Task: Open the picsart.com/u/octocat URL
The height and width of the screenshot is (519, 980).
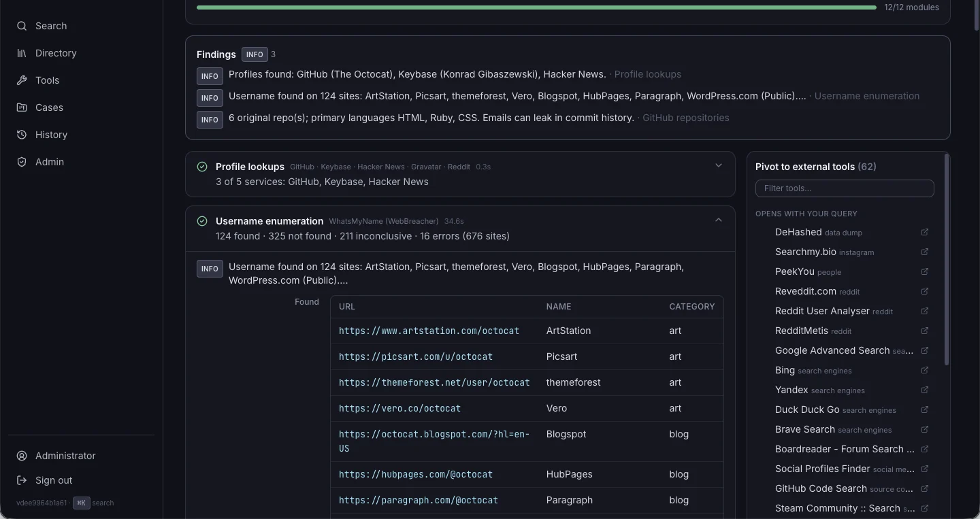Action: [x=416, y=356]
